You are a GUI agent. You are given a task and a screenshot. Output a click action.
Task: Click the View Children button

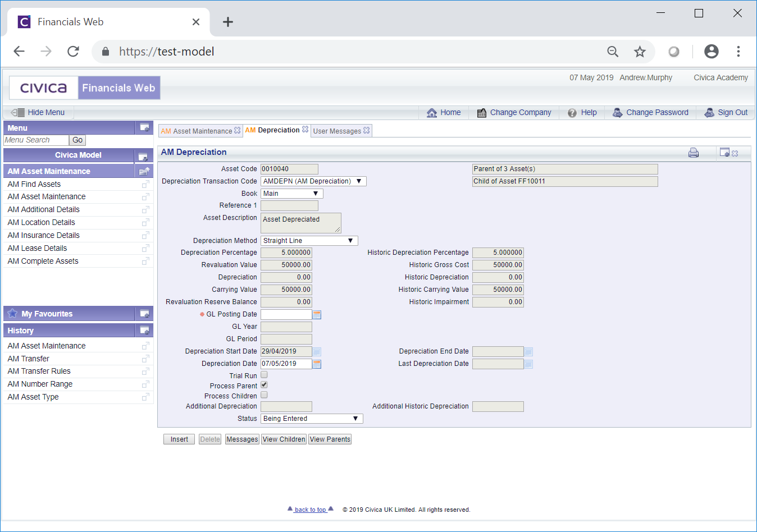pyautogui.click(x=284, y=439)
